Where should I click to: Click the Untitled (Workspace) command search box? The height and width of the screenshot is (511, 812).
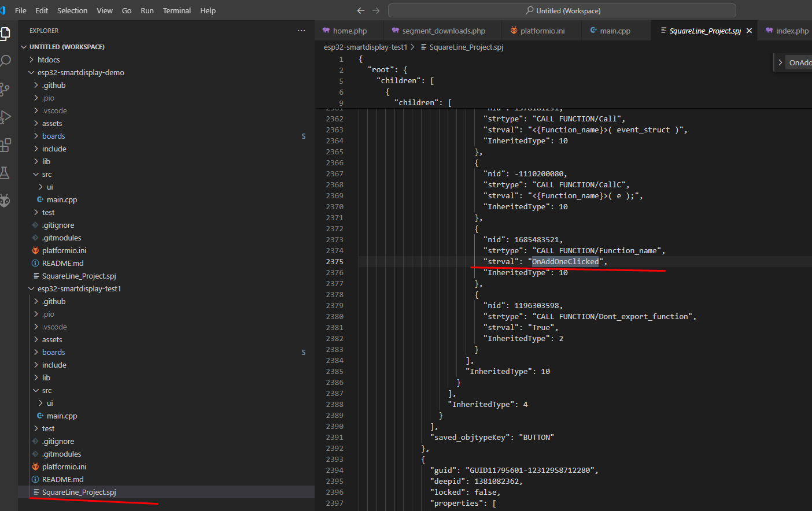point(562,10)
